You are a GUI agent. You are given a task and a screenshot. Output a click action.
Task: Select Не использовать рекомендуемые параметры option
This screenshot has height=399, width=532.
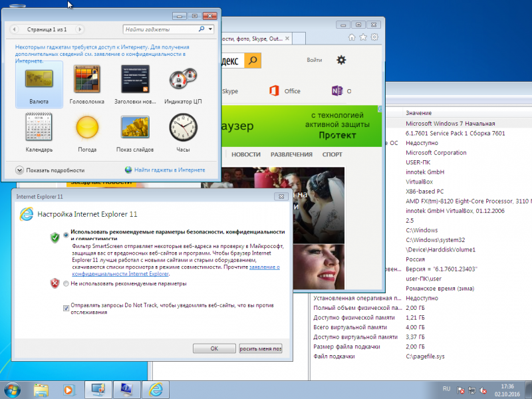[x=66, y=284]
